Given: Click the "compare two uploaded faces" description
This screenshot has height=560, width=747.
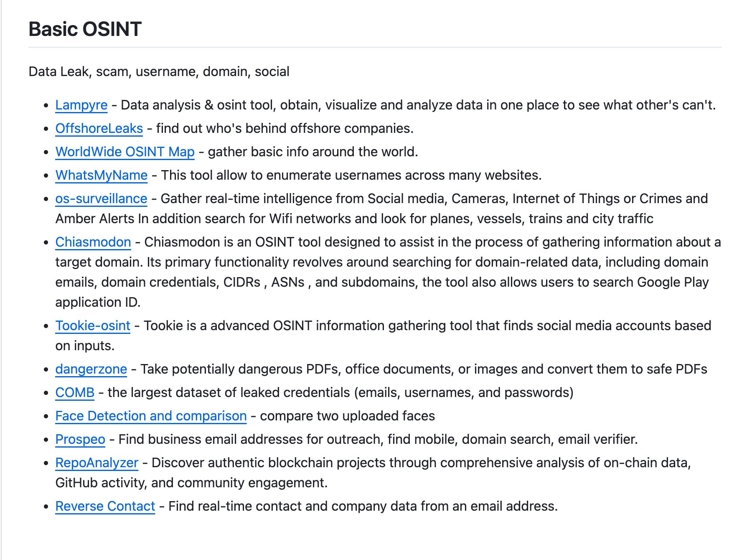Looking at the screenshot, I should [347, 416].
